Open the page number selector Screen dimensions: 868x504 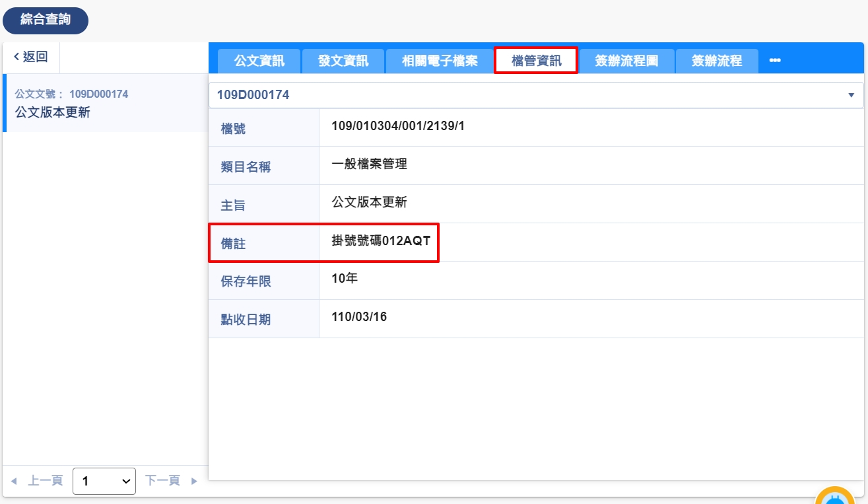[104, 482]
